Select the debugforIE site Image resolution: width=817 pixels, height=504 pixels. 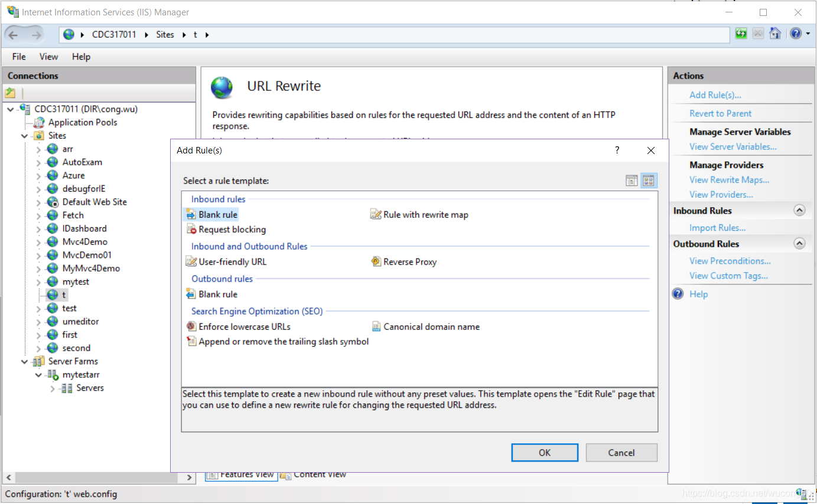point(84,189)
